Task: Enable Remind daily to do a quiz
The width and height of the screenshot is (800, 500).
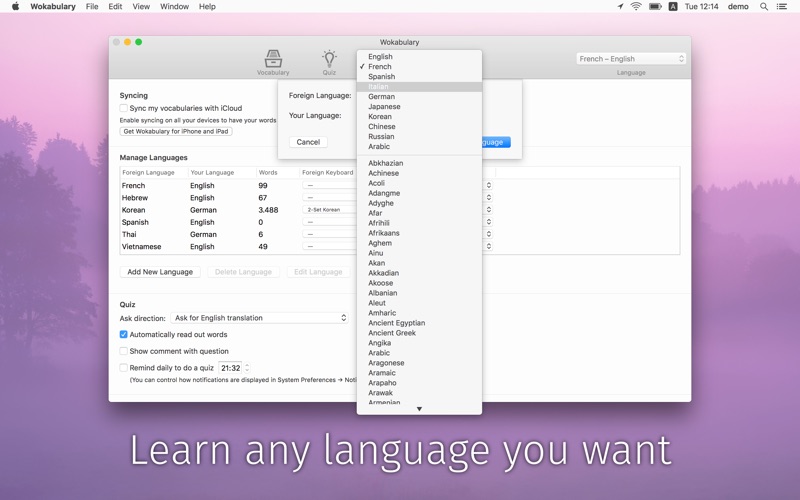Action: (123, 367)
